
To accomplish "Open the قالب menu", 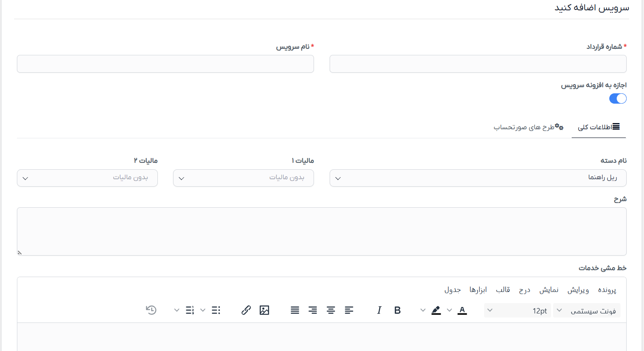I will [x=503, y=290].
